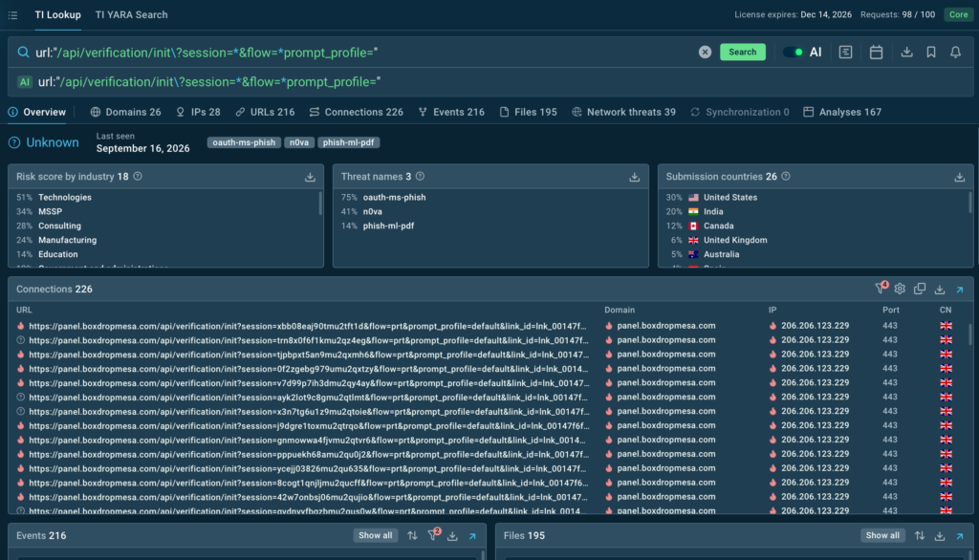Click the Core license badge
Viewport: 979px width, 560px height.
tap(958, 14)
